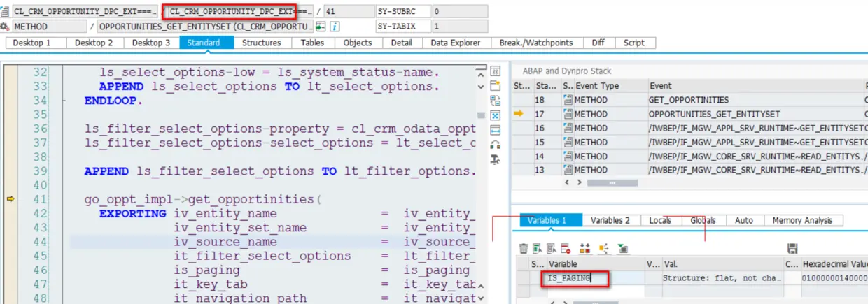
Task: Click the third icon of the source editor side toolbar
Action: coord(496,101)
